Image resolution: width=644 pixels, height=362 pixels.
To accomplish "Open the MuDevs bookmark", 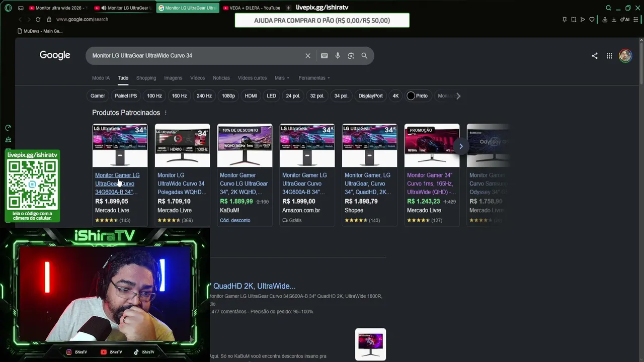I will [x=40, y=31].
